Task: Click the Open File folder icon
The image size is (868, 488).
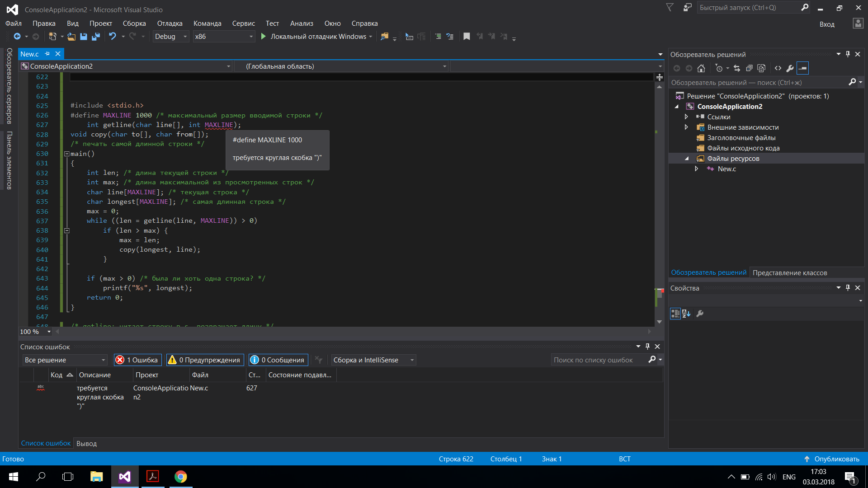Action: [x=71, y=37]
